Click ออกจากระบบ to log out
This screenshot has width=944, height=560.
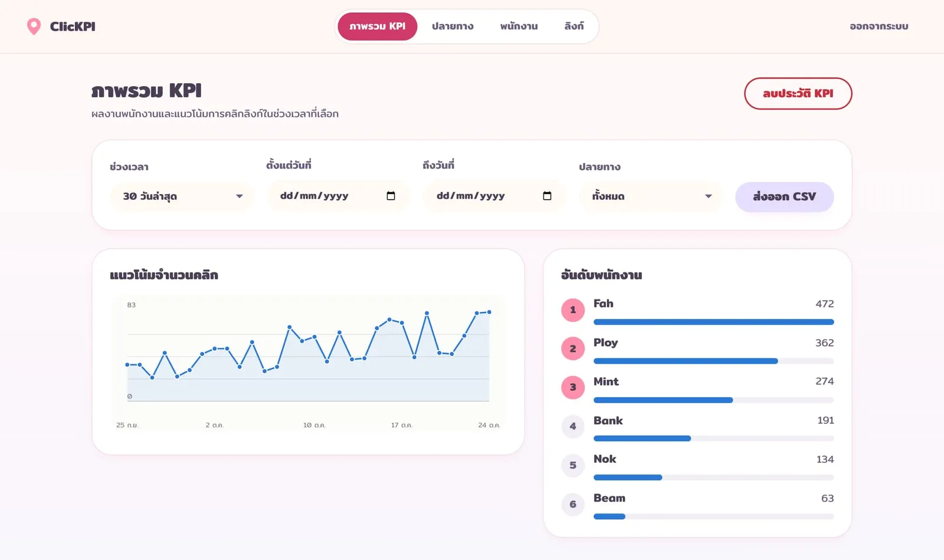[879, 27]
